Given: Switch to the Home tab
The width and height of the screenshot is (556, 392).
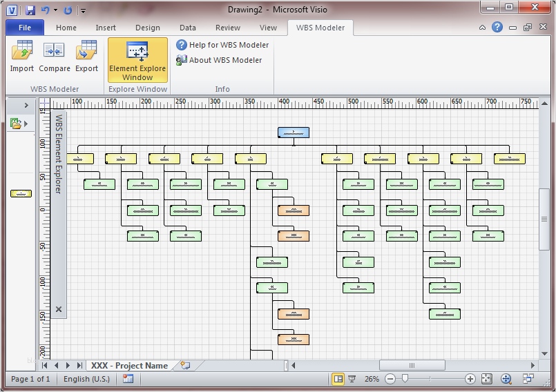Looking at the screenshot, I should [x=66, y=28].
